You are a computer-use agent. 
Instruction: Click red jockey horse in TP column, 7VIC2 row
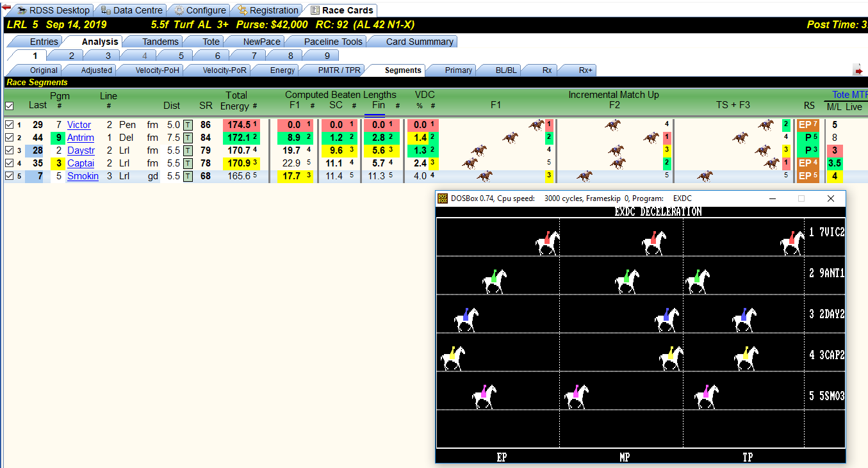792,243
